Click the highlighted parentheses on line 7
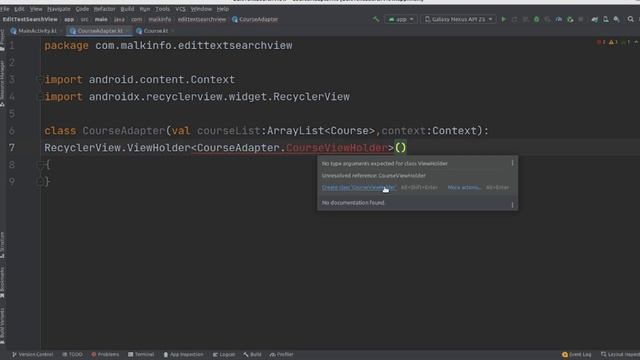 401,148
